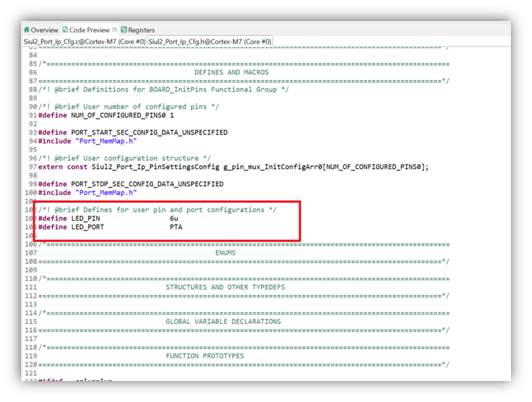Open Siul2_Port_Ip_Cfg.h@Cortex-M7 file tab
The image size is (532, 402).
tap(210, 41)
